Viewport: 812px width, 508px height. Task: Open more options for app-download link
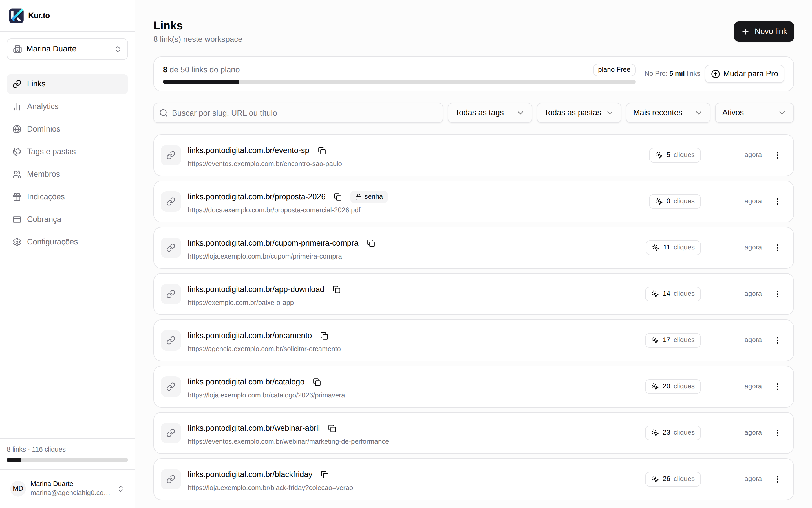[777, 294]
